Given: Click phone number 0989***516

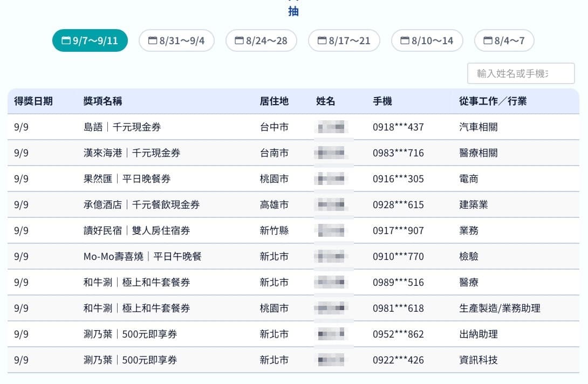Looking at the screenshot, I should pos(398,283).
